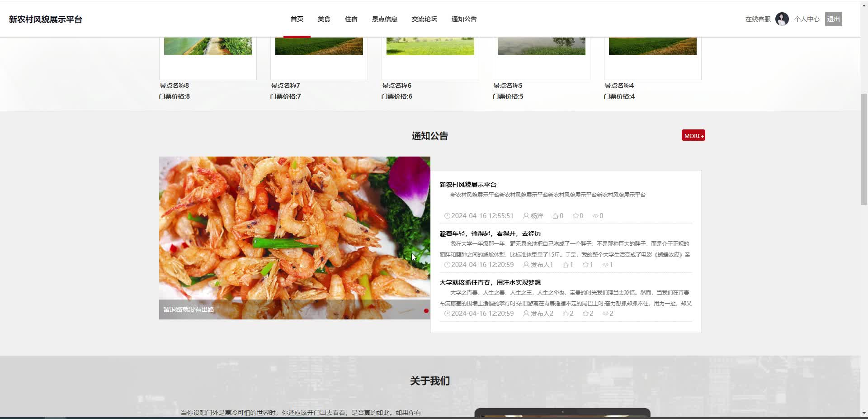This screenshot has width=868, height=419.
Task: Open the 在线客服 link
Action: pyautogui.click(x=758, y=19)
